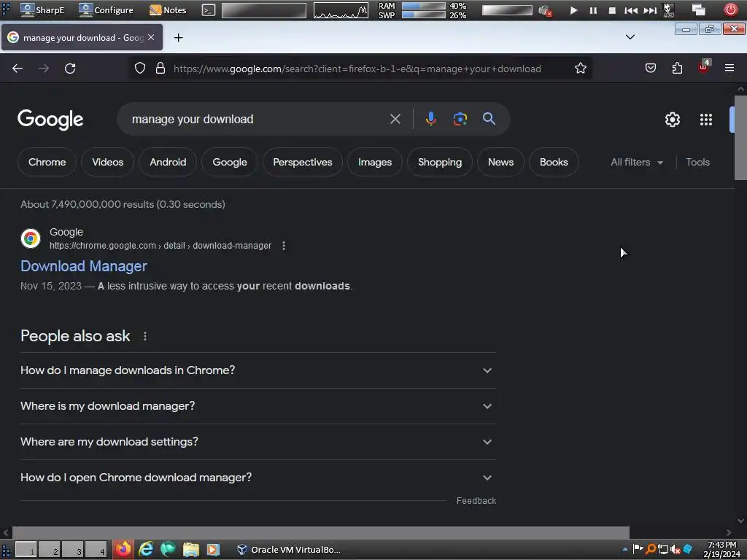Open People also ask options menu
Image resolution: width=747 pixels, height=560 pixels.
tap(145, 336)
